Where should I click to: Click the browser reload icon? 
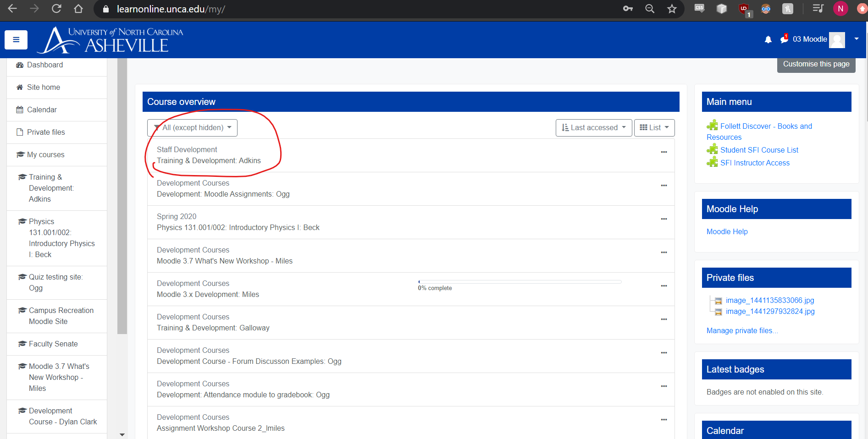pos(56,9)
